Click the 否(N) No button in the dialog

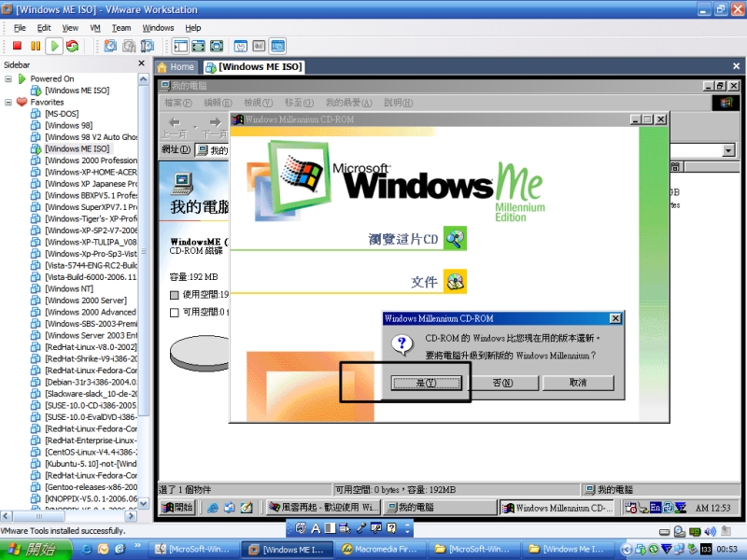(503, 383)
